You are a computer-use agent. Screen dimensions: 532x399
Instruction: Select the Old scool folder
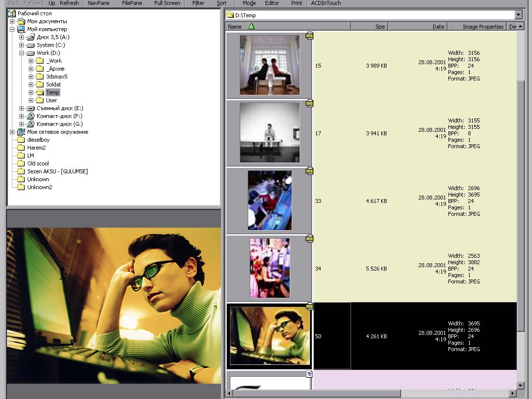[x=38, y=163]
